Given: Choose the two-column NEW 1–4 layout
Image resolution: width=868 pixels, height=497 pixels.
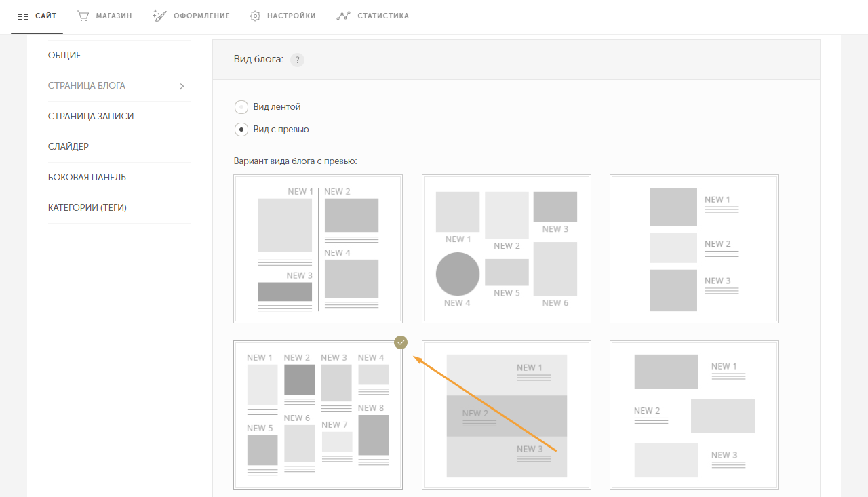Looking at the screenshot, I should click(318, 249).
